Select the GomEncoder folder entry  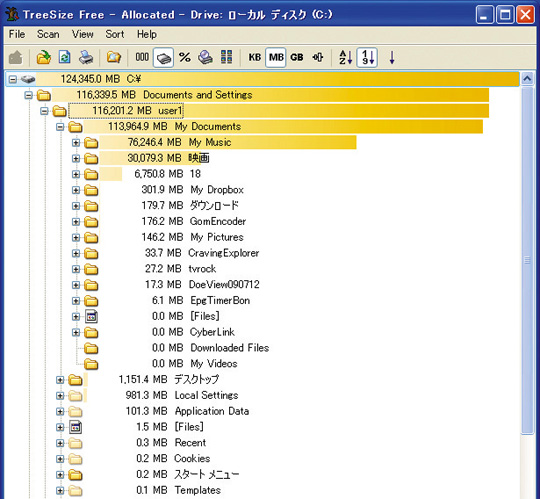pyautogui.click(x=218, y=221)
